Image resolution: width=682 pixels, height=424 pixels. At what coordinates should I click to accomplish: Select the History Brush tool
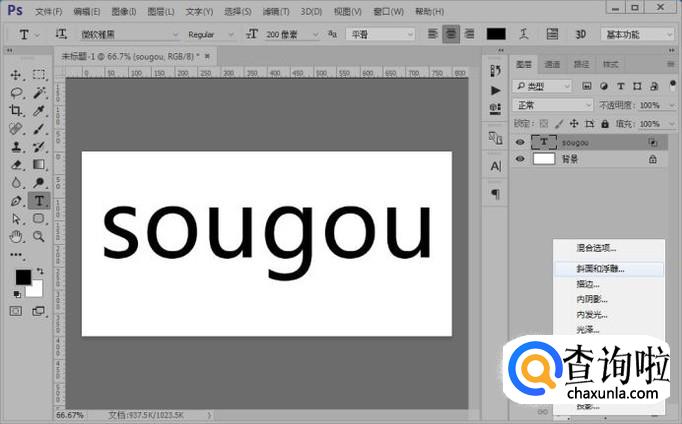pos(39,147)
